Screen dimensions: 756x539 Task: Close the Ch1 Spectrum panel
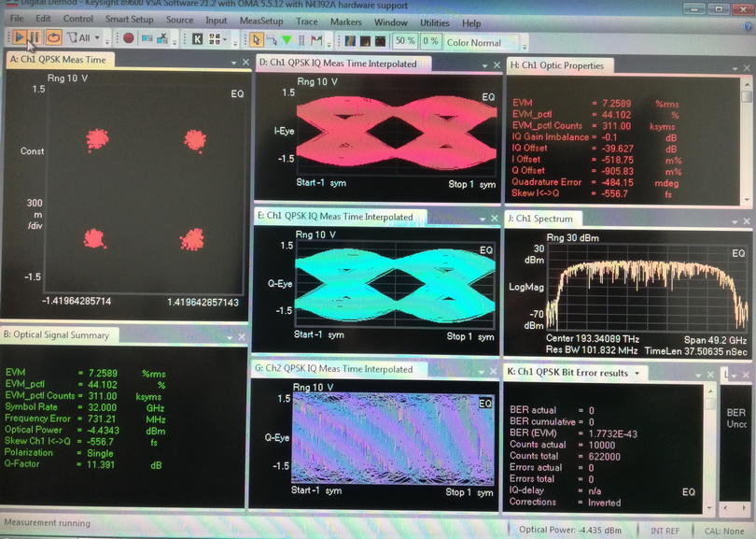[745, 219]
